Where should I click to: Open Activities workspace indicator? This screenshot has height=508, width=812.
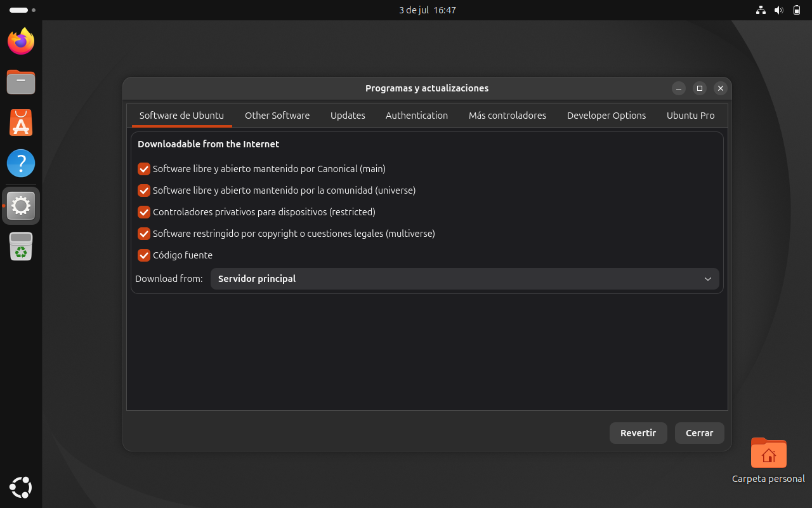pos(22,10)
